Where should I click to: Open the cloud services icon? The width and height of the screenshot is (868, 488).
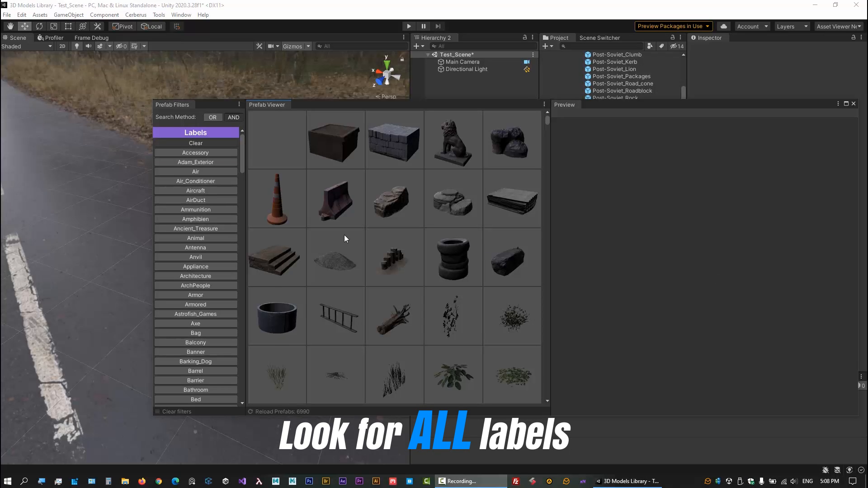point(724,26)
